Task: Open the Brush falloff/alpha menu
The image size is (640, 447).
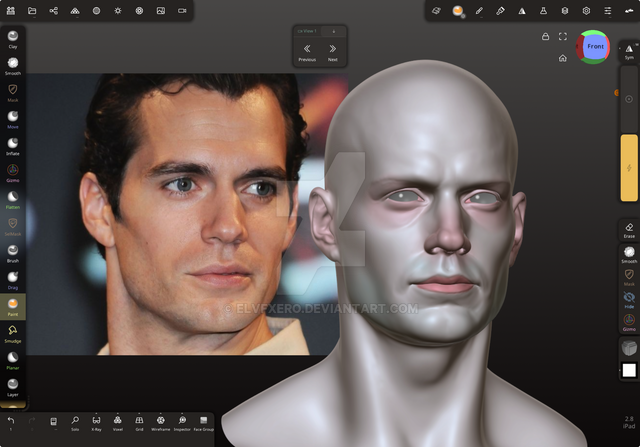Action: 500,11
